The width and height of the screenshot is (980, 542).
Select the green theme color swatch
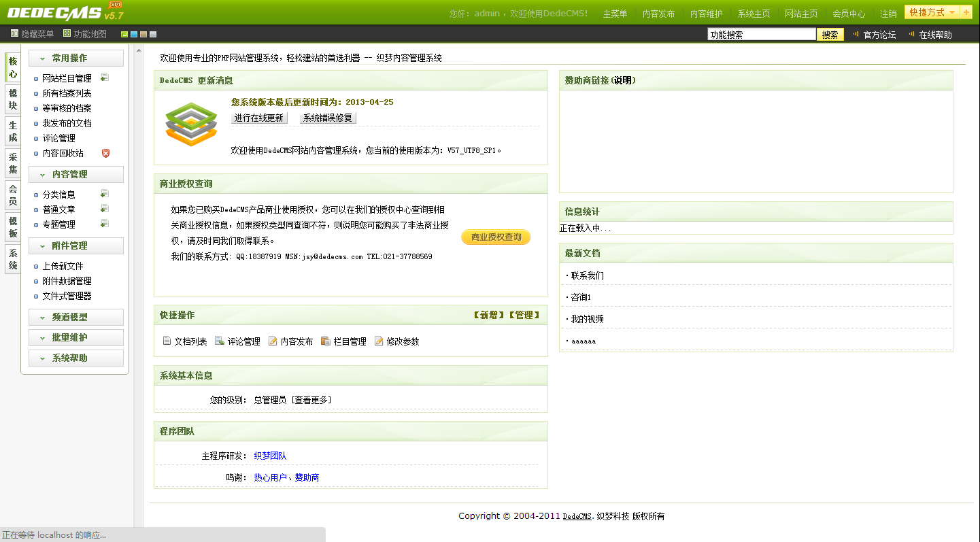pyautogui.click(x=124, y=34)
